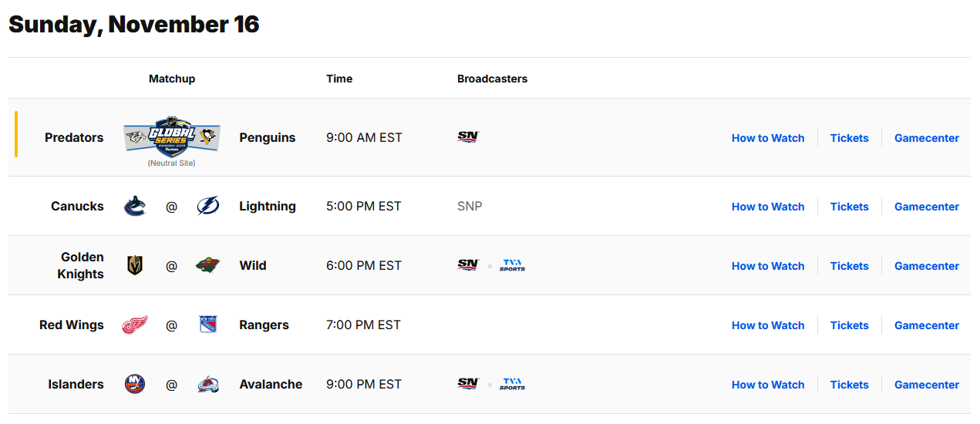Open How to Watch for Predators-Penguins game

pyautogui.click(x=768, y=138)
